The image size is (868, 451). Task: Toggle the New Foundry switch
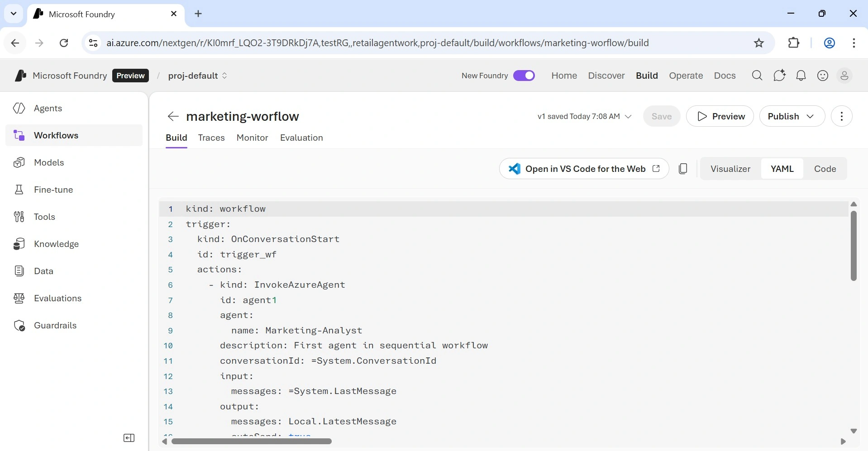(x=524, y=76)
